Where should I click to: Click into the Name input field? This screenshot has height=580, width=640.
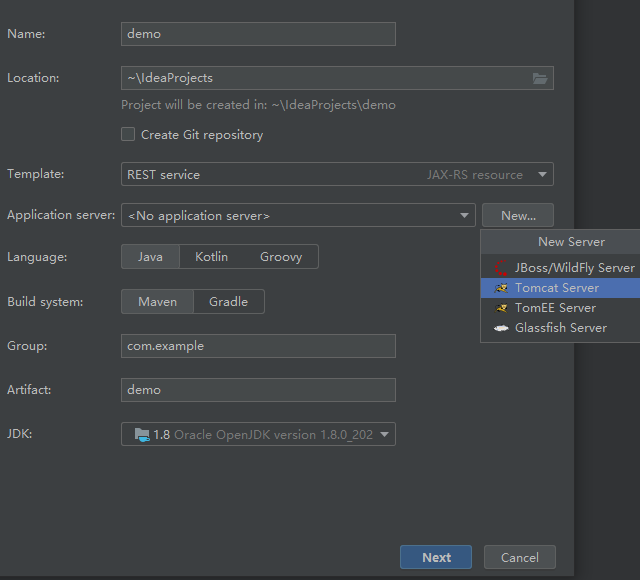pyautogui.click(x=258, y=34)
